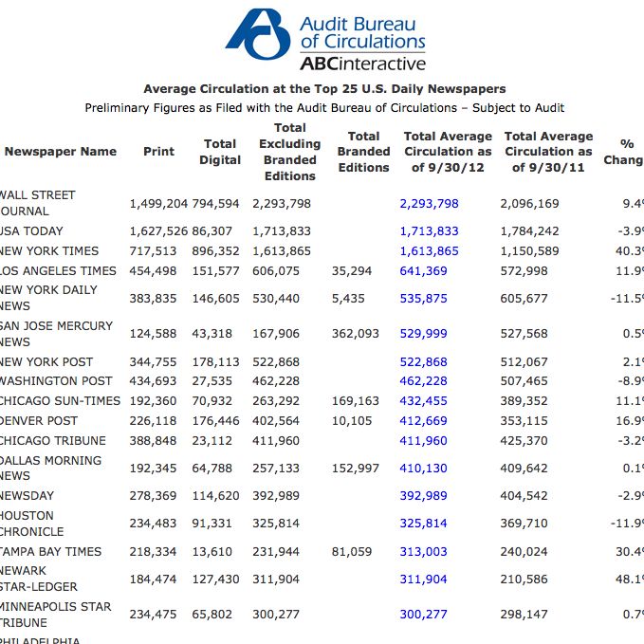Click the WASHINGTON POST name cell
This screenshot has width=644, height=644.
[56, 380]
